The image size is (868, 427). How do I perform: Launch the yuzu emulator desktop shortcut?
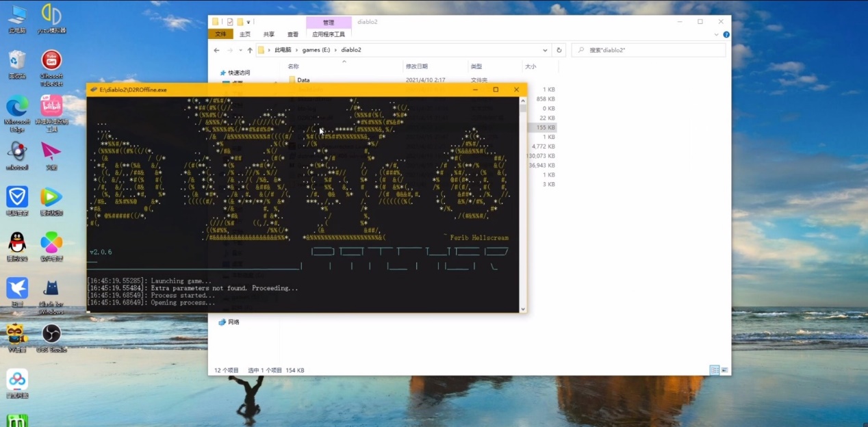point(51,19)
